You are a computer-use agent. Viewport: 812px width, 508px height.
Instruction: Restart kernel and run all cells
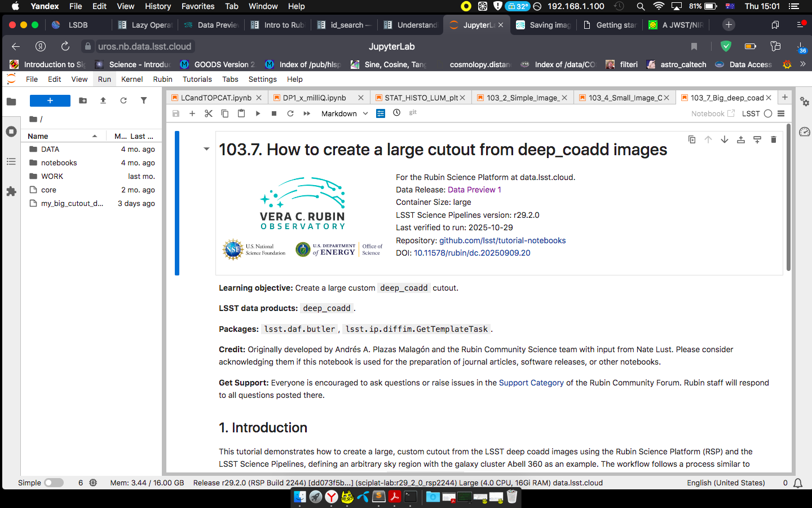tap(307, 113)
